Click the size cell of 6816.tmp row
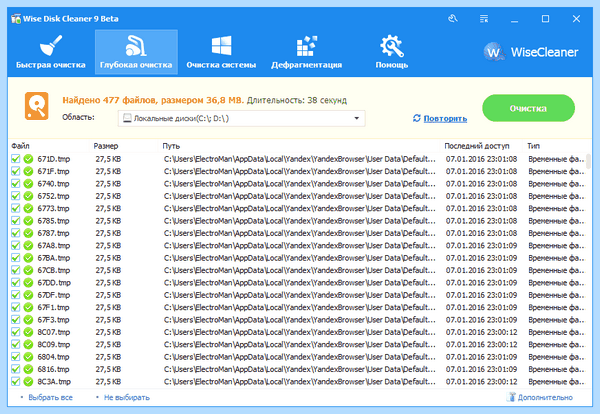 [x=108, y=369]
